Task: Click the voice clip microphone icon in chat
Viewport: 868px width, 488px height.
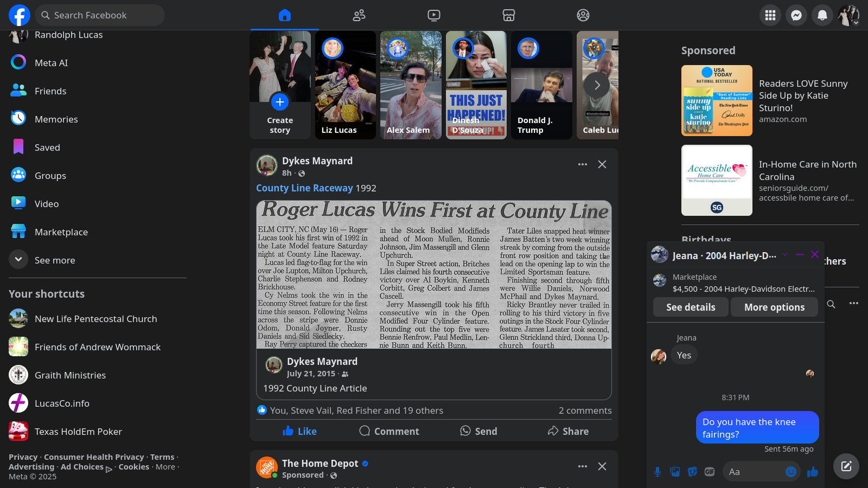Action: [x=658, y=472]
